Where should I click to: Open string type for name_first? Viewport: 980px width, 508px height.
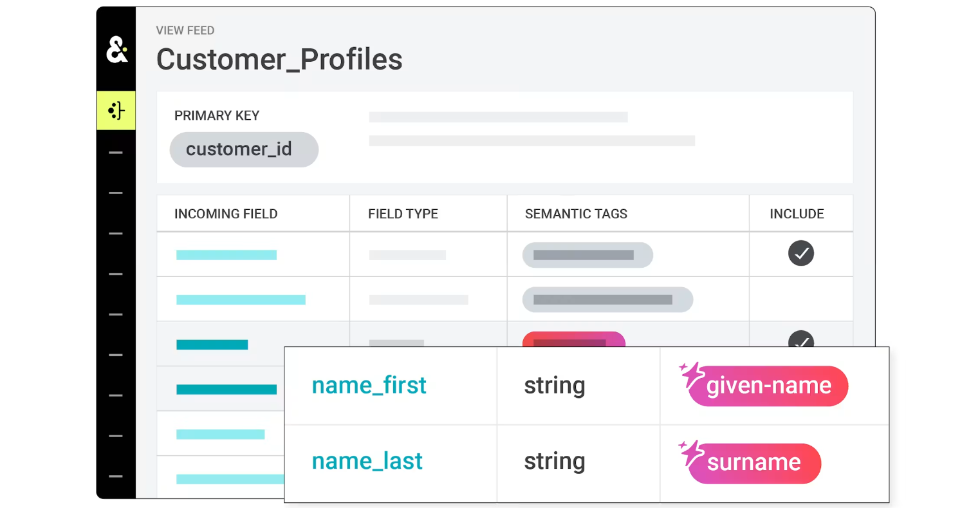(x=554, y=386)
